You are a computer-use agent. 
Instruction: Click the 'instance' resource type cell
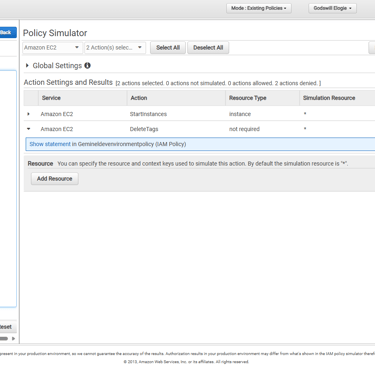click(240, 114)
